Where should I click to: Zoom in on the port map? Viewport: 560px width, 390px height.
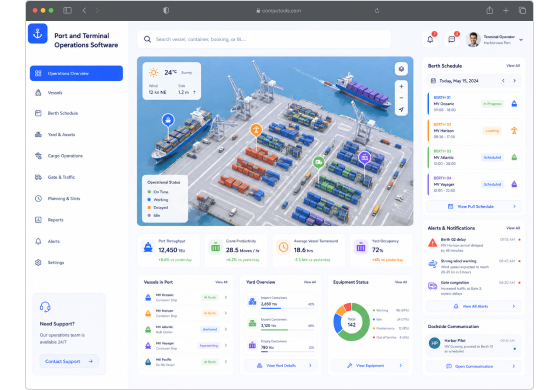[x=401, y=86]
